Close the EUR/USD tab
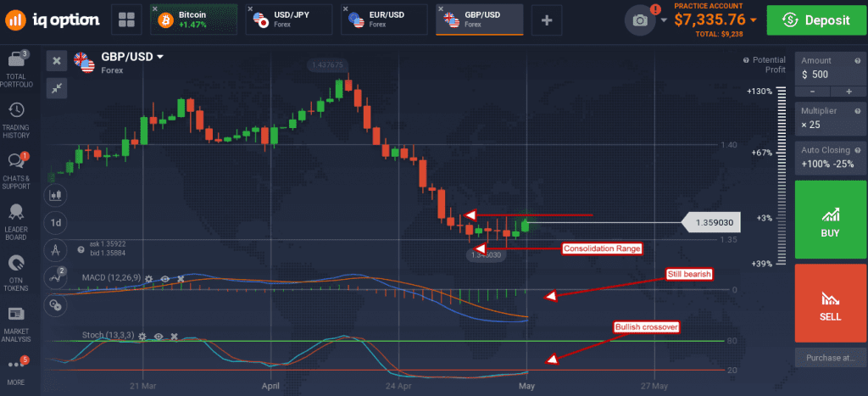Screen dimensions: 868x396 tap(346, 9)
